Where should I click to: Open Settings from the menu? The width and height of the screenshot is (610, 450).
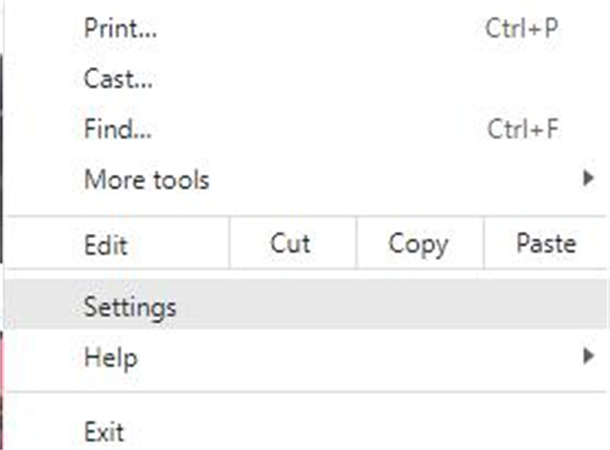point(130,306)
